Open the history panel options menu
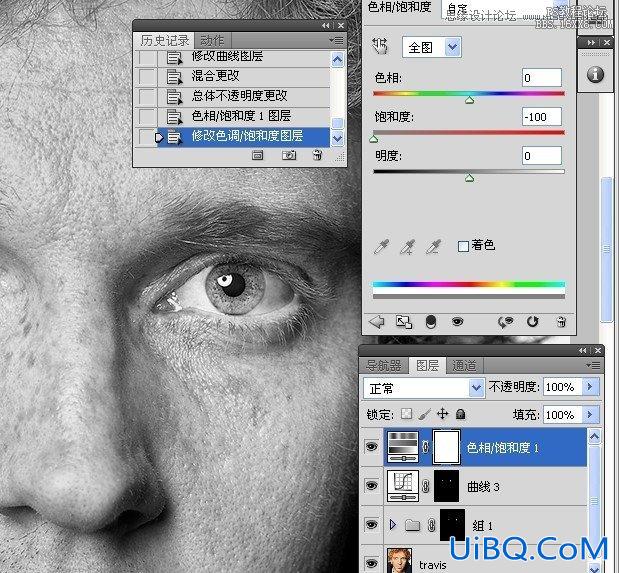 [x=336, y=41]
